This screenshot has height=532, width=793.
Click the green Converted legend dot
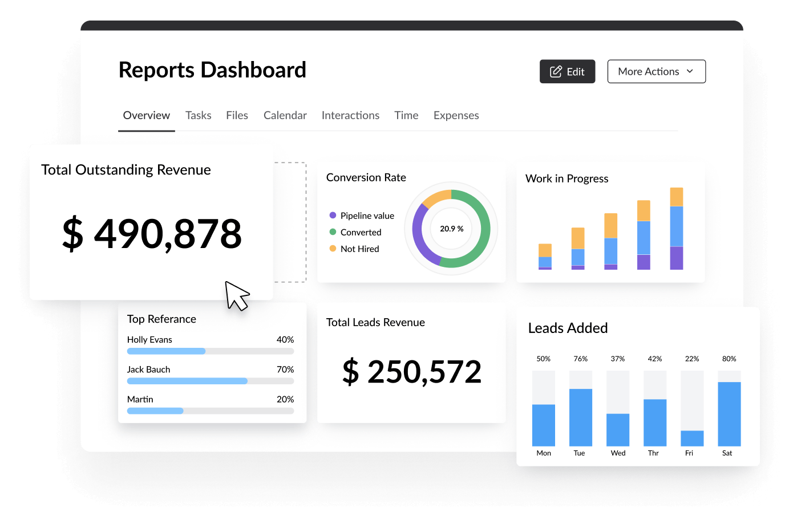pos(333,232)
